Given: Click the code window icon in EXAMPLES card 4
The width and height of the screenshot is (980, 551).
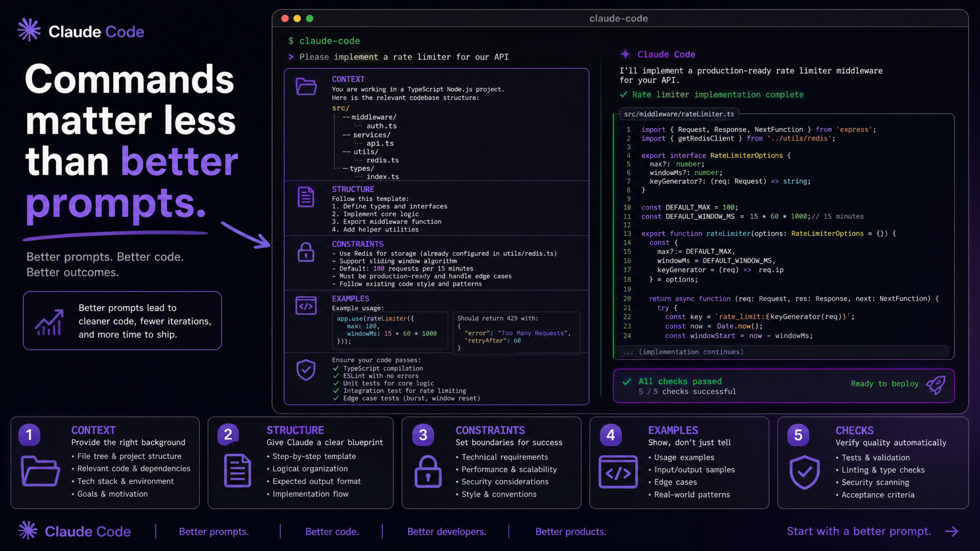Looking at the screenshot, I should click(x=618, y=472).
